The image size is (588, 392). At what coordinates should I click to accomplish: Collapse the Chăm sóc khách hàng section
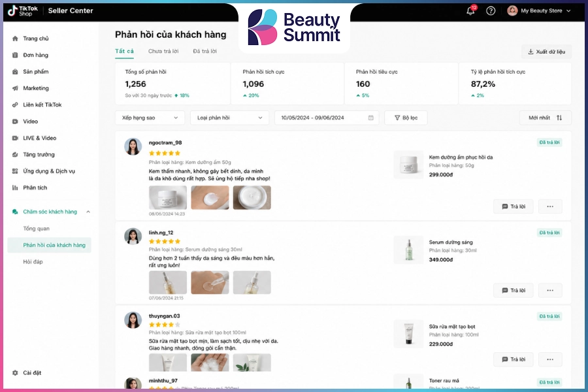(88, 212)
